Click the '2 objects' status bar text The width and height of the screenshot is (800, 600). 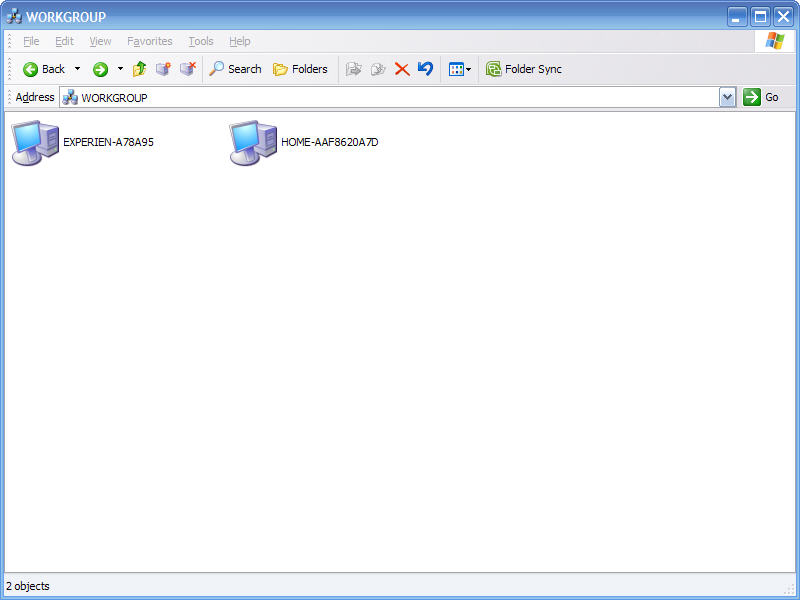point(28,586)
